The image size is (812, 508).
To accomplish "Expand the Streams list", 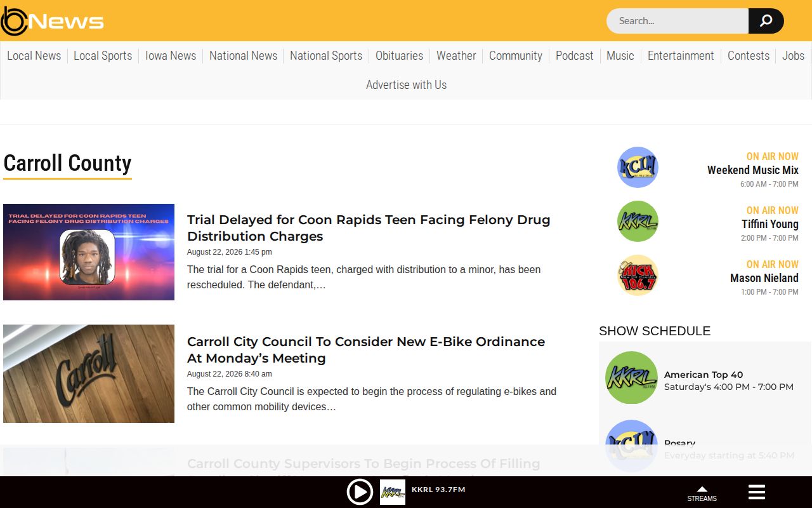I will [x=702, y=493].
